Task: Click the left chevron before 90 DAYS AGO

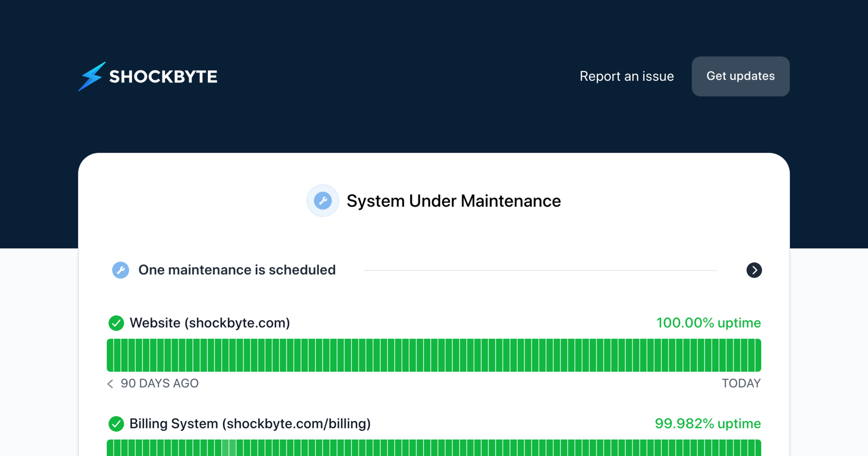Action: point(110,384)
